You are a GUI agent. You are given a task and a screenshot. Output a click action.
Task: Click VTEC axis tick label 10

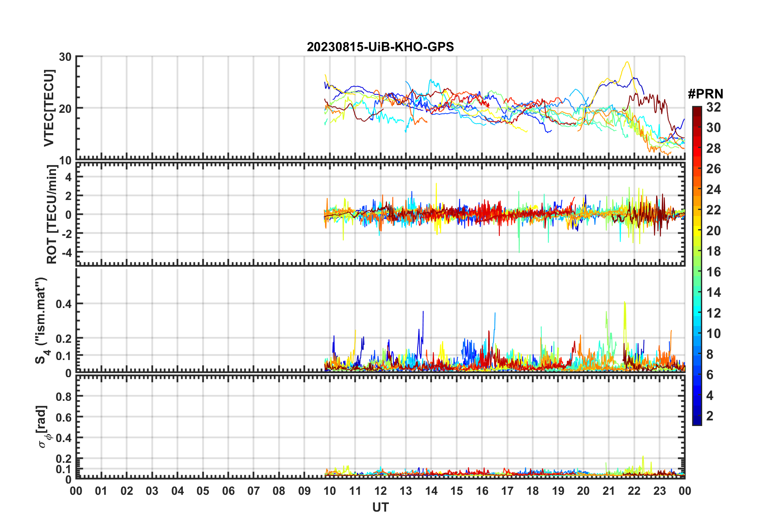point(65,161)
